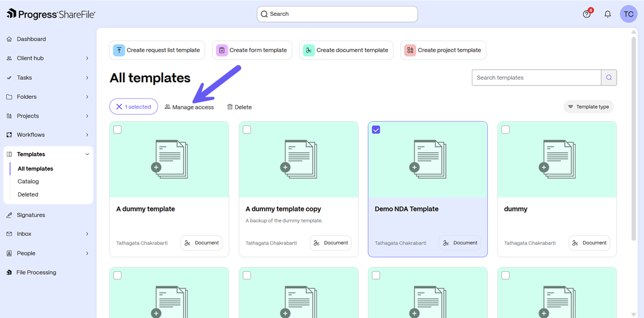This screenshot has width=644, height=318.
Task: Expand the Folders chevron
Action: coord(87,97)
